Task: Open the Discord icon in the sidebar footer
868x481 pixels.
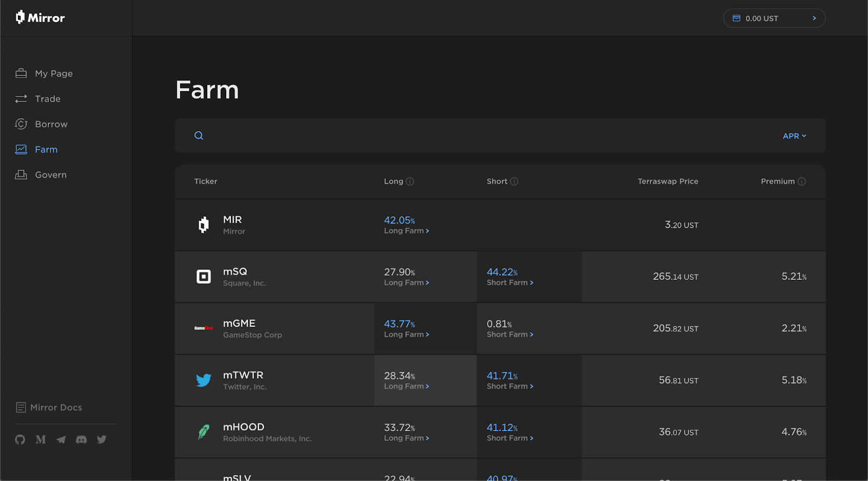Action: click(x=81, y=439)
